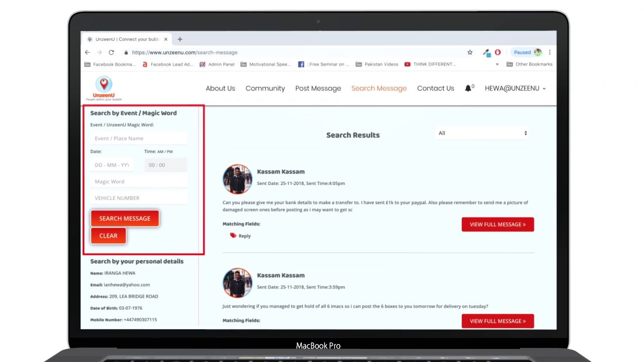Select the Search Message menu item
The height and width of the screenshot is (362, 644).
coord(379,88)
